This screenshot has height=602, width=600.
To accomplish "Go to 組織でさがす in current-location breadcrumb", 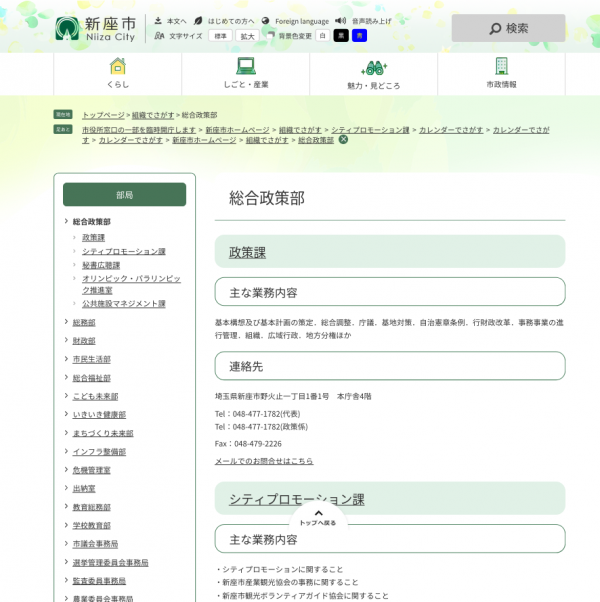I will (x=153, y=115).
